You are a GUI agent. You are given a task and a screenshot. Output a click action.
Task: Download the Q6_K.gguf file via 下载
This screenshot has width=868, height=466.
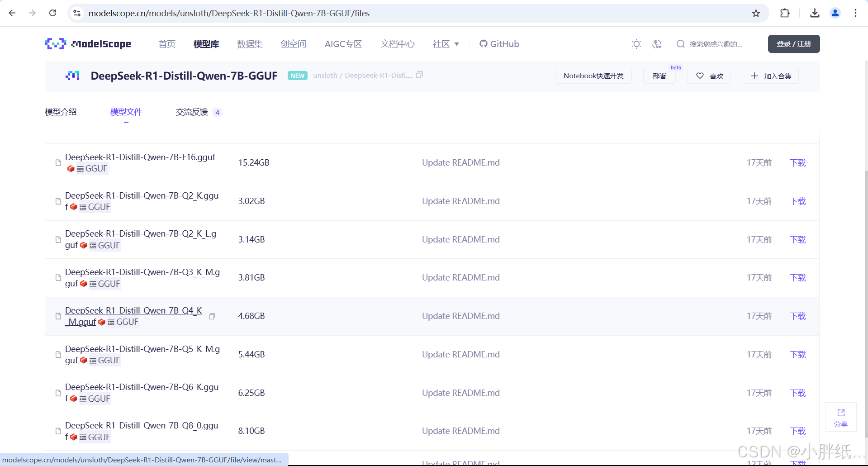798,393
